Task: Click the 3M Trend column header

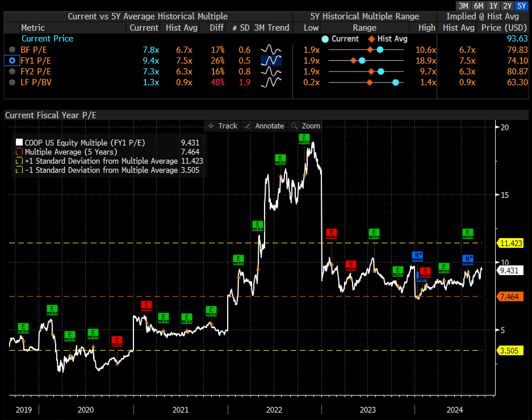Action: 272,28
